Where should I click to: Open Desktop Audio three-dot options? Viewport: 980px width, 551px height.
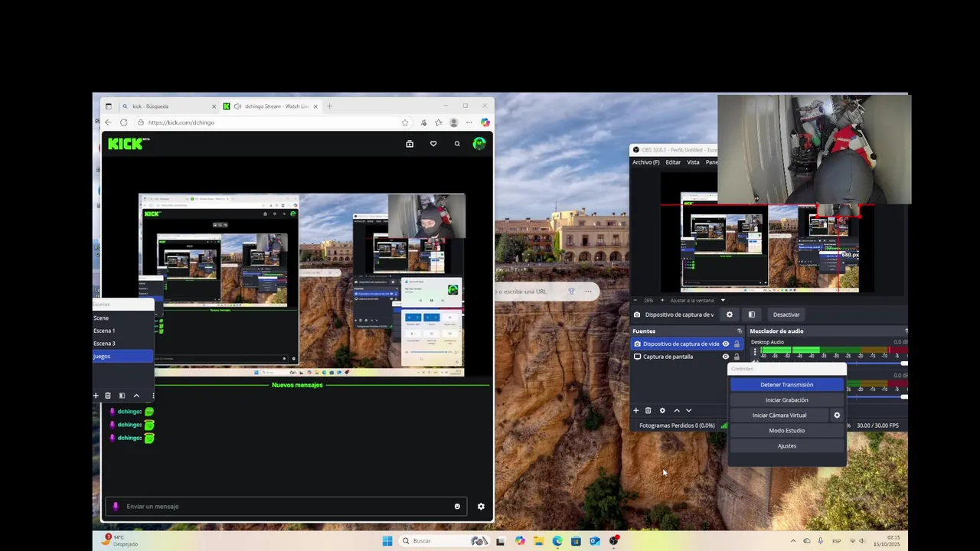tap(755, 353)
